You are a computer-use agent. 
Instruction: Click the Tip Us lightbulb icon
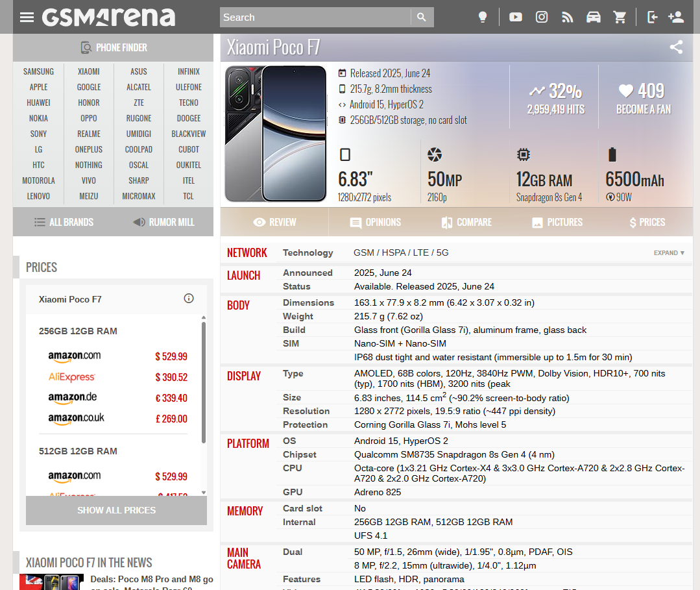(483, 17)
